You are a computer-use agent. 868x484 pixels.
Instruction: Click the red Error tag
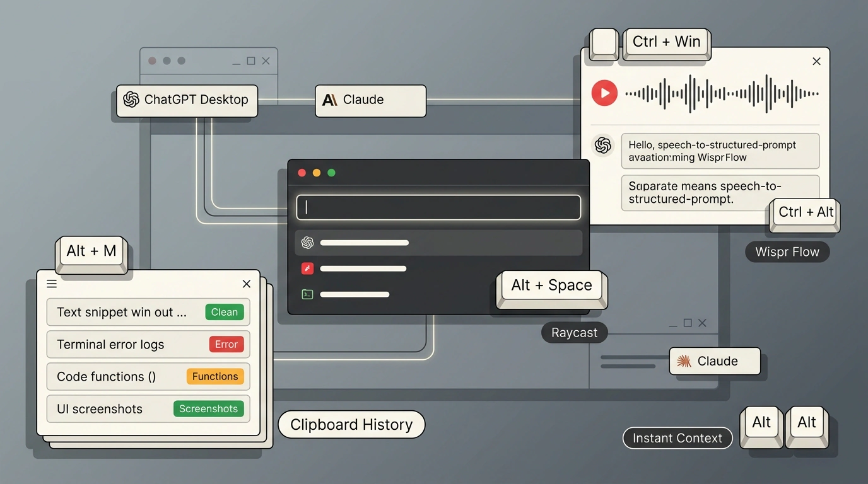(x=226, y=344)
